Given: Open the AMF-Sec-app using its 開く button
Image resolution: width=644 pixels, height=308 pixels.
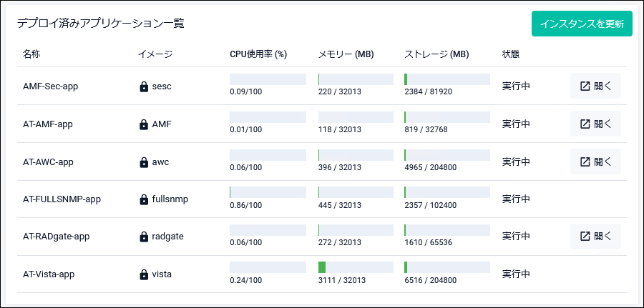Looking at the screenshot, I should click(x=595, y=86).
